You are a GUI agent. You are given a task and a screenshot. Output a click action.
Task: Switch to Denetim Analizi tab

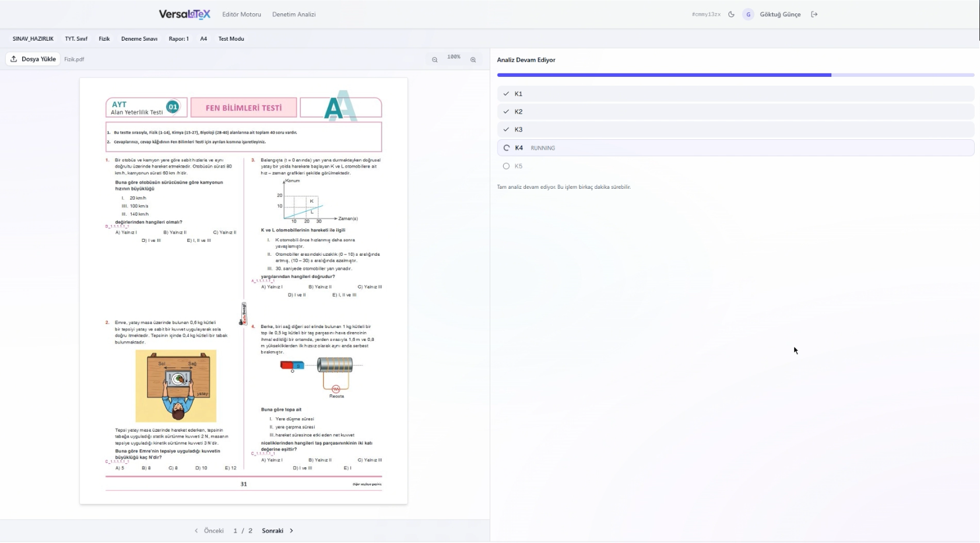(x=294, y=15)
